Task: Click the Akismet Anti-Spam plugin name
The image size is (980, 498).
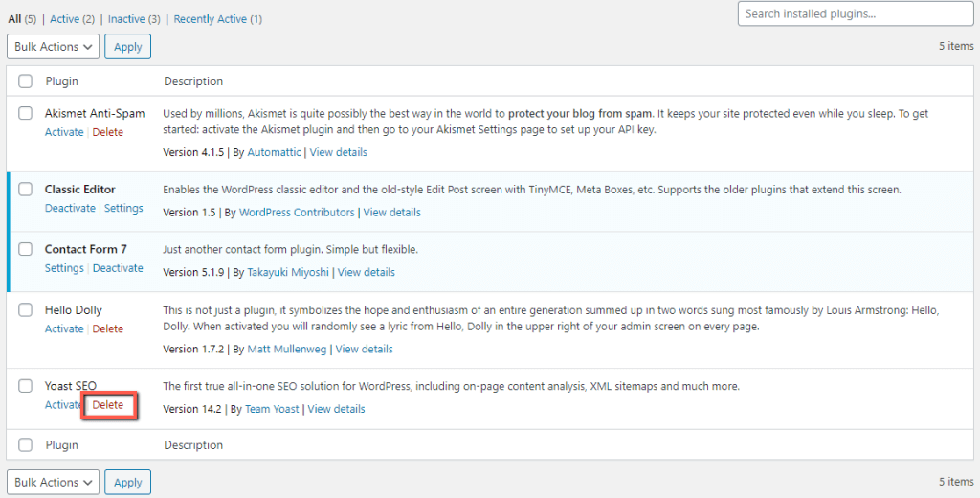Action: [x=95, y=113]
